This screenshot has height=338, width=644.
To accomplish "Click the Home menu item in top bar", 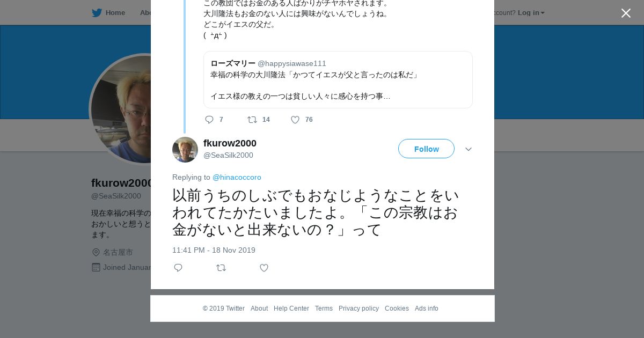I will pyautogui.click(x=115, y=13).
